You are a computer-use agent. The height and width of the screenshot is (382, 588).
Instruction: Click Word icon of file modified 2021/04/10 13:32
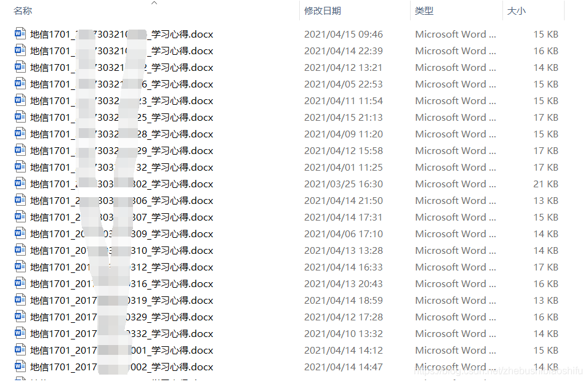[20, 333]
